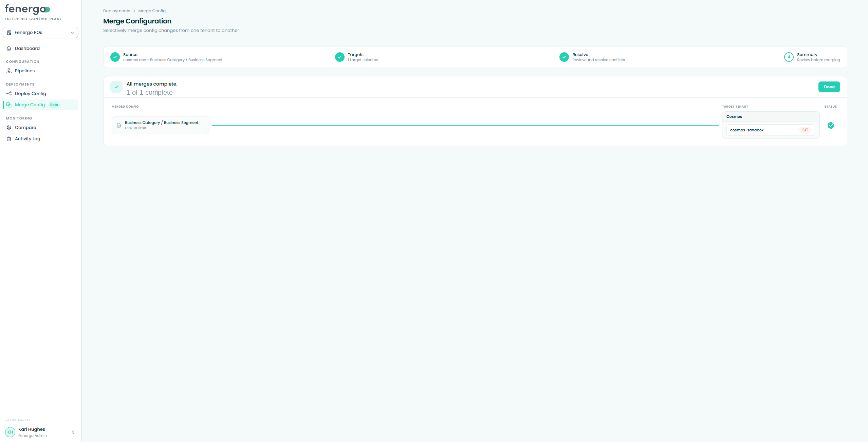This screenshot has height=442, width=868.
Task: Click 'Review before merging' text
Action: (x=818, y=60)
